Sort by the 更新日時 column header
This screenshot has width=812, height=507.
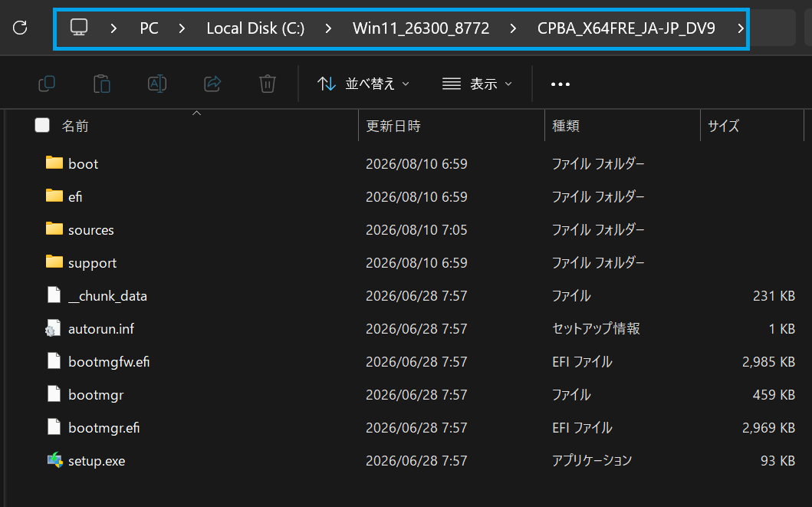[x=393, y=126]
